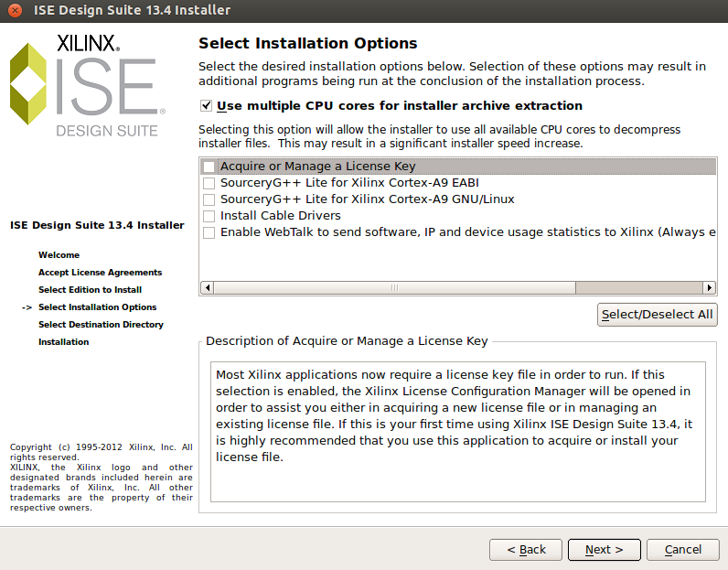Cancel the installation

tap(682, 550)
